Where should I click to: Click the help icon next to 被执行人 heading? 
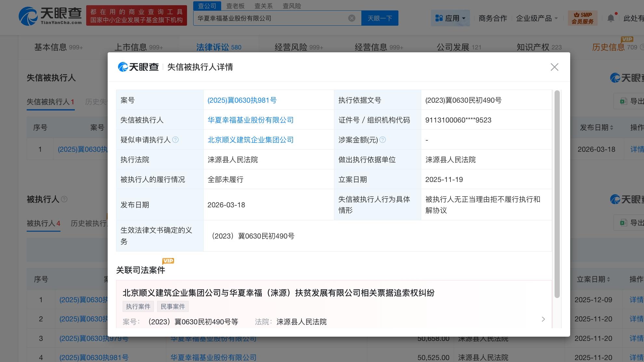point(64,200)
